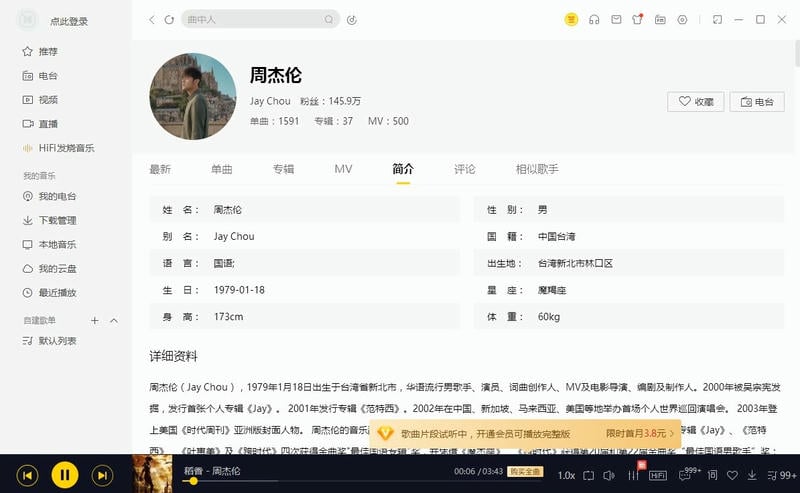Switch to the 单曲 tab
The image size is (800, 493).
click(x=221, y=169)
